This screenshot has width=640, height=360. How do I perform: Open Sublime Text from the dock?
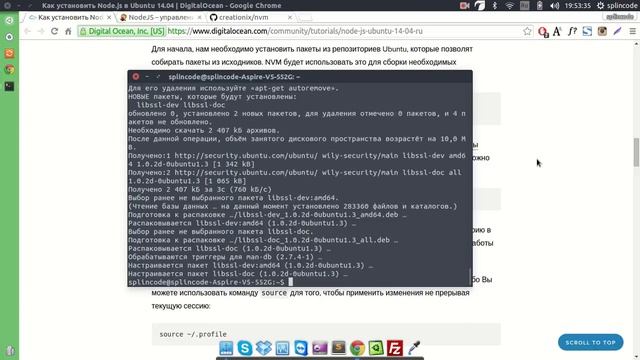click(x=338, y=347)
